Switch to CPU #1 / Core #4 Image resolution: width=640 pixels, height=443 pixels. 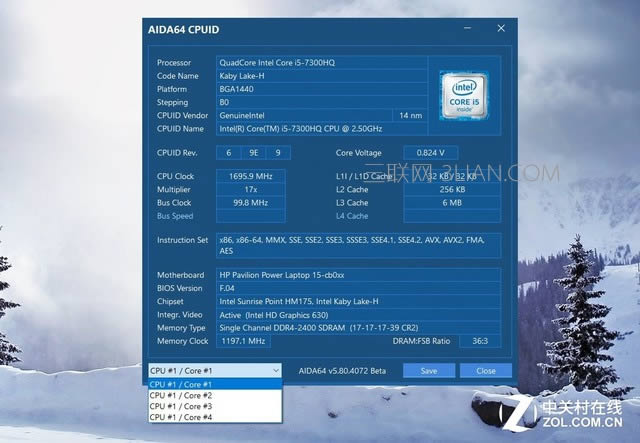(x=215, y=417)
